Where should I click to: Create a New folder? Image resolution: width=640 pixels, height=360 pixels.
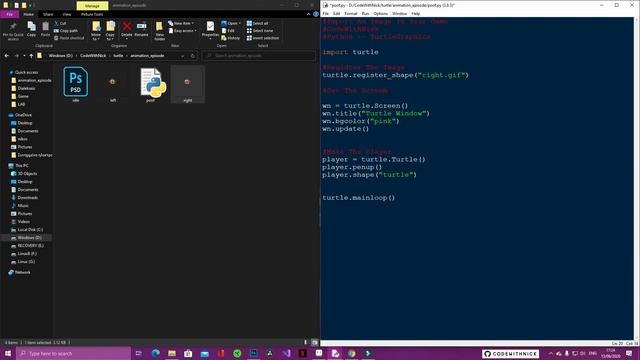(x=160, y=31)
